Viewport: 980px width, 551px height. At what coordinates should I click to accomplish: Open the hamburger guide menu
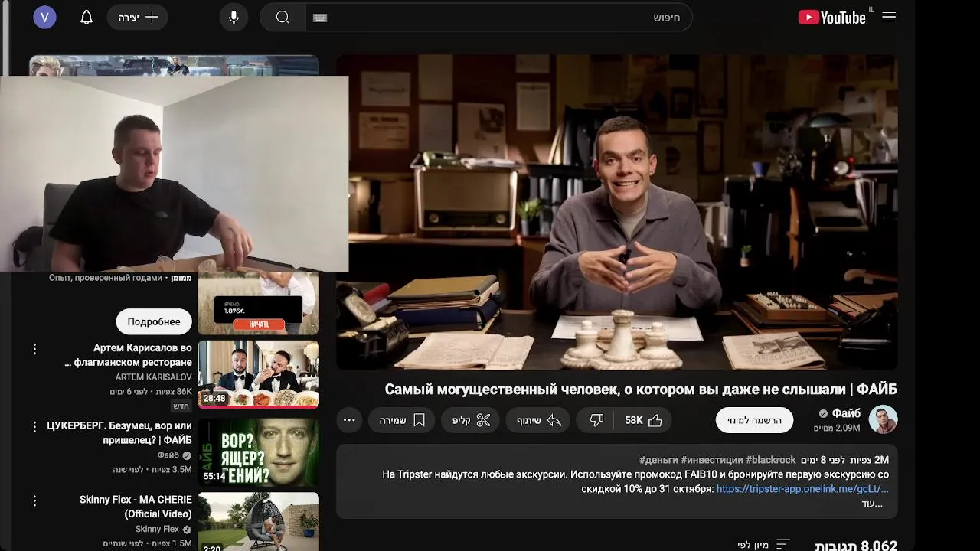click(x=889, y=17)
